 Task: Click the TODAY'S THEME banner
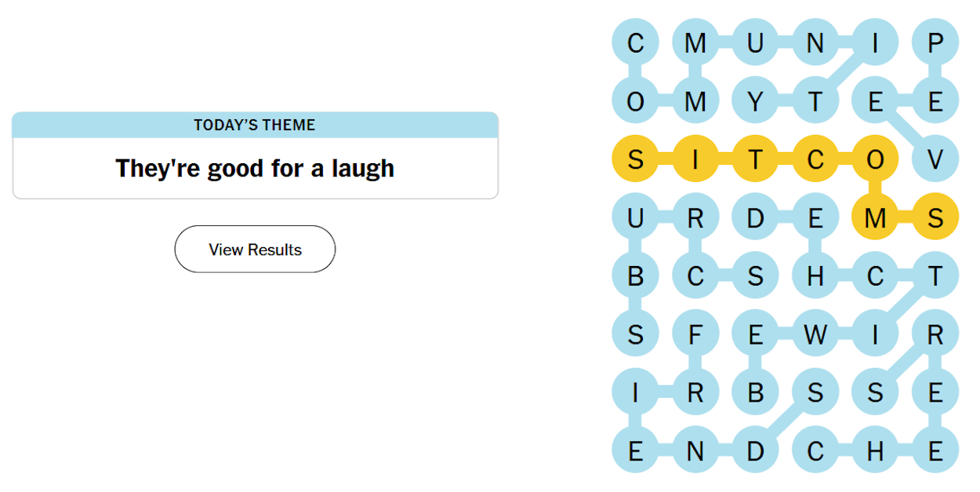click(255, 124)
